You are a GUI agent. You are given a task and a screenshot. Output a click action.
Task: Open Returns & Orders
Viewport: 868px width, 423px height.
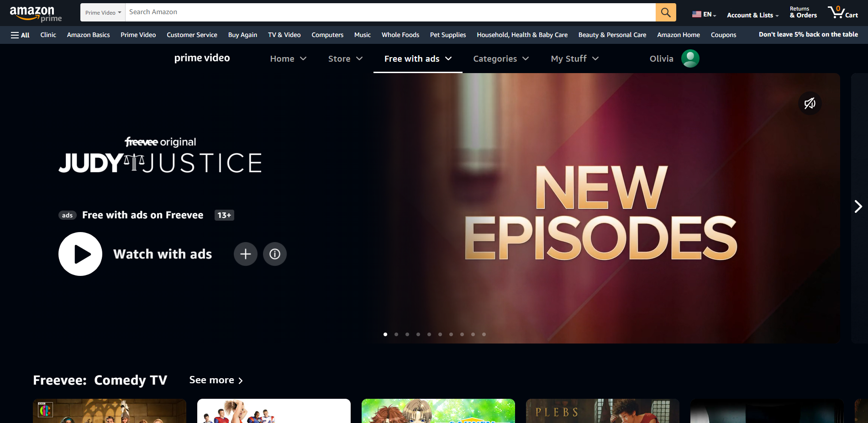coord(803,12)
